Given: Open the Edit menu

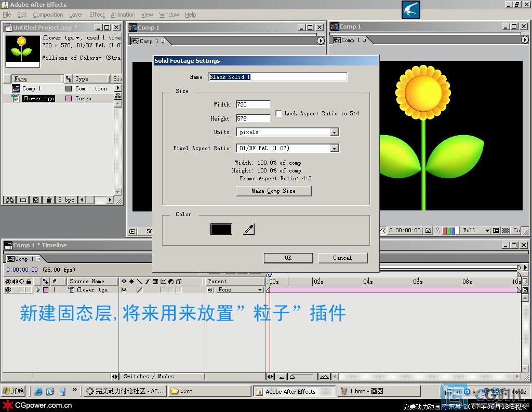Looking at the screenshot, I should [x=22, y=15].
